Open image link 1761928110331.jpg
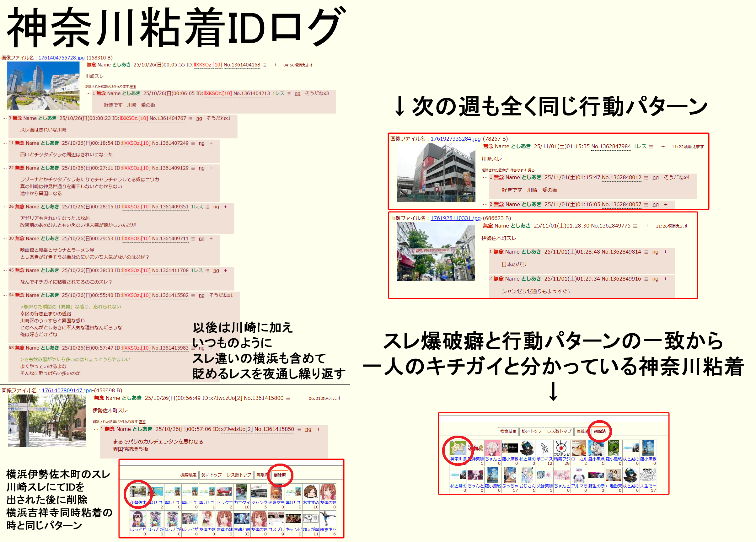 [x=455, y=218]
